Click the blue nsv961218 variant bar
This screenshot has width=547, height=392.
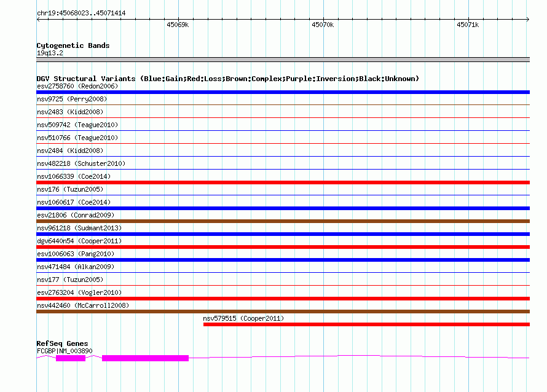(x=283, y=234)
